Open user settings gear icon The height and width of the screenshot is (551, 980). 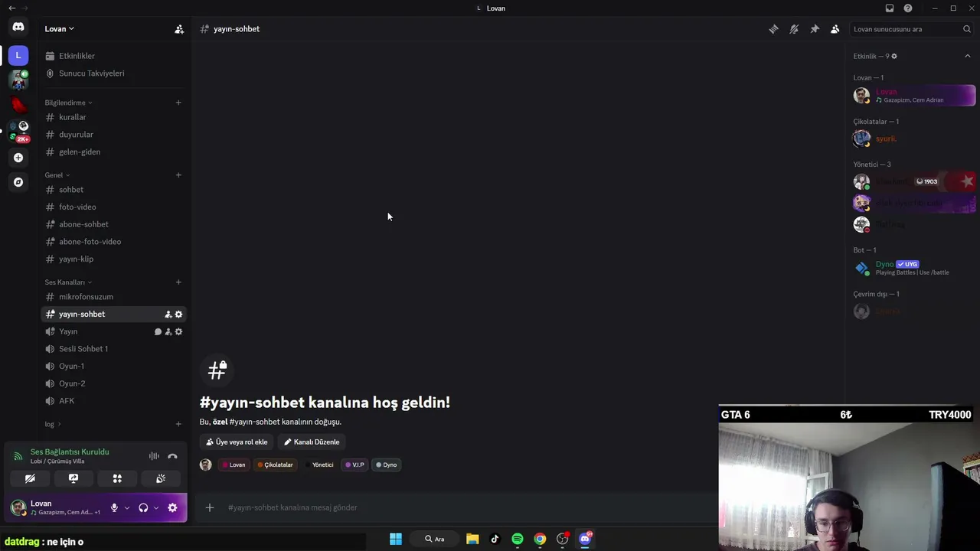(x=172, y=507)
